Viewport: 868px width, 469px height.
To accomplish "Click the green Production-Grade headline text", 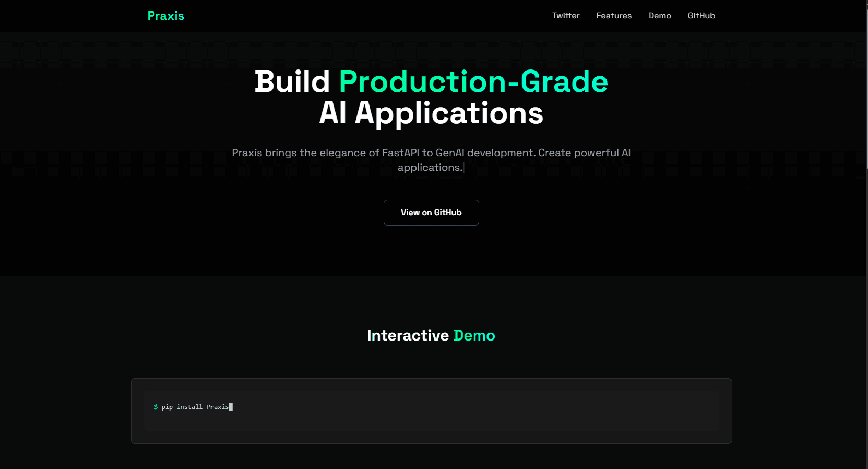I will pos(473,82).
